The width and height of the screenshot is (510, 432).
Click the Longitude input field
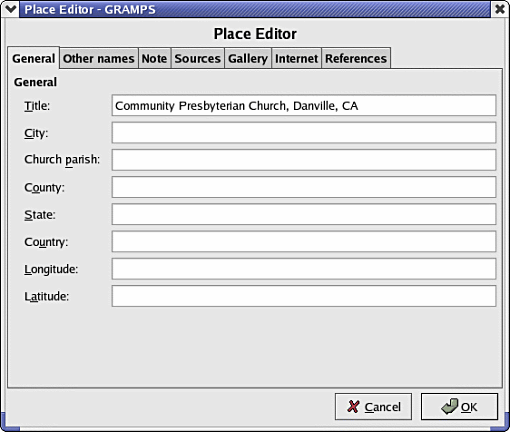pos(304,269)
